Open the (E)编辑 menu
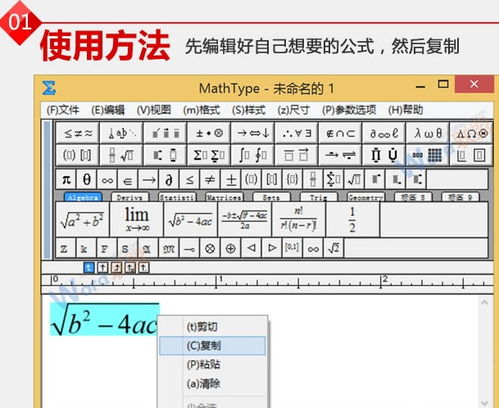499x408 pixels. tap(108, 110)
